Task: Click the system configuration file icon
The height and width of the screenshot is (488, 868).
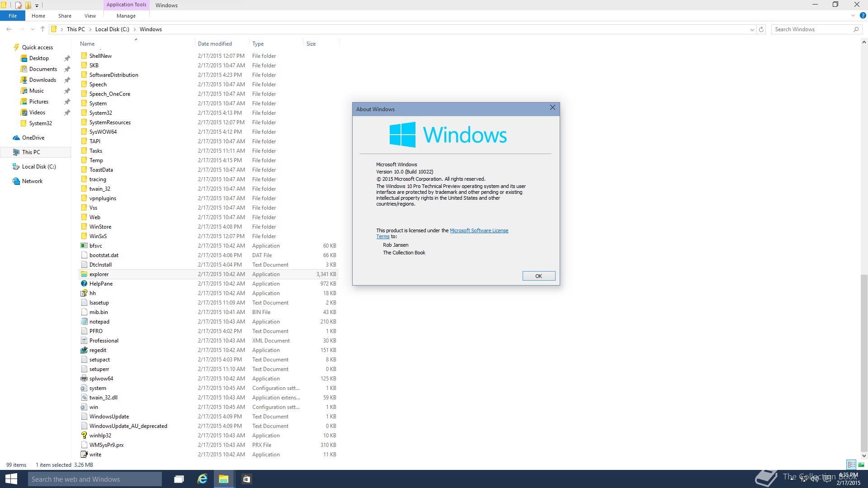Action: pyautogui.click(x=84, y=388)
